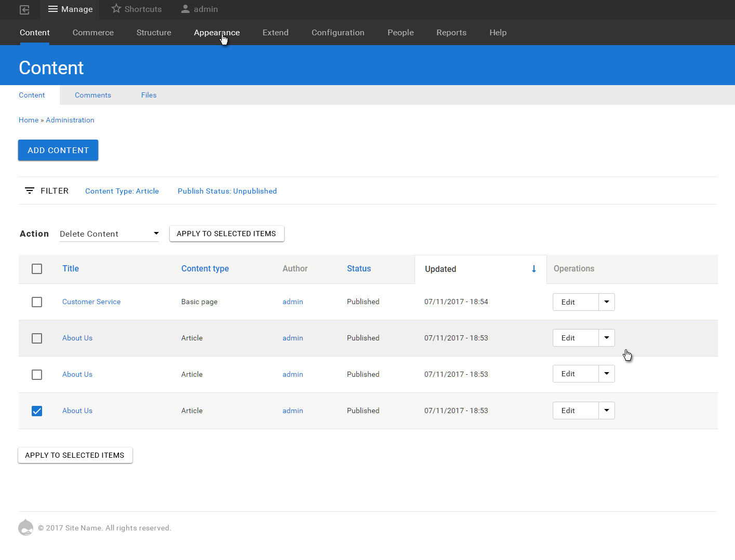Click the Drupal logo in the footer
This screenshot has width=735, height=560.
tap(25, 527)
